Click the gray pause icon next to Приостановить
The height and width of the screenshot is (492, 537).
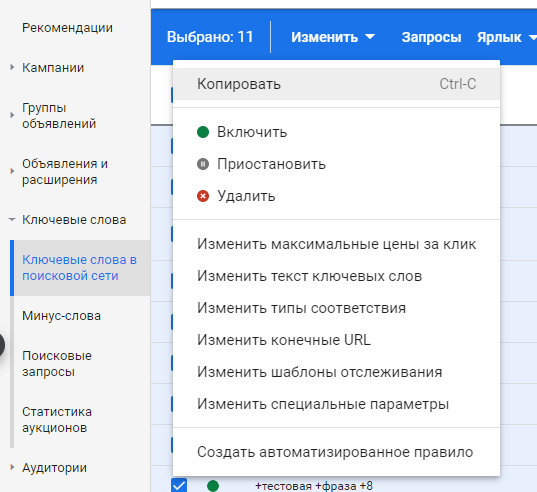203,164
